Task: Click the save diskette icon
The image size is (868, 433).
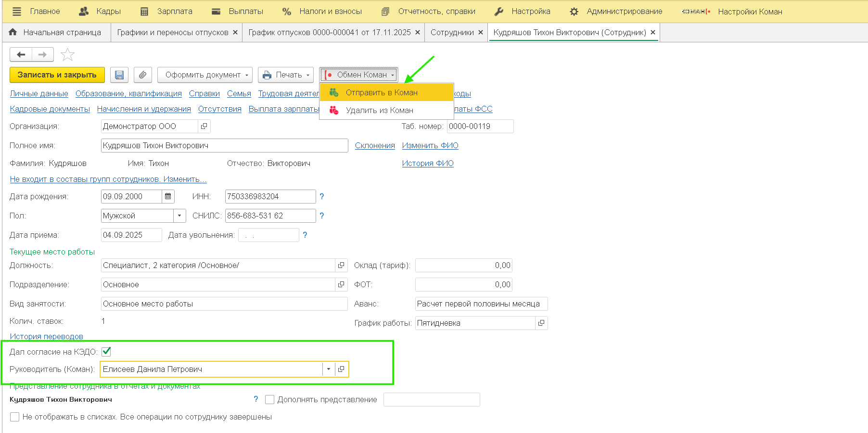Action: coord(119,75)
